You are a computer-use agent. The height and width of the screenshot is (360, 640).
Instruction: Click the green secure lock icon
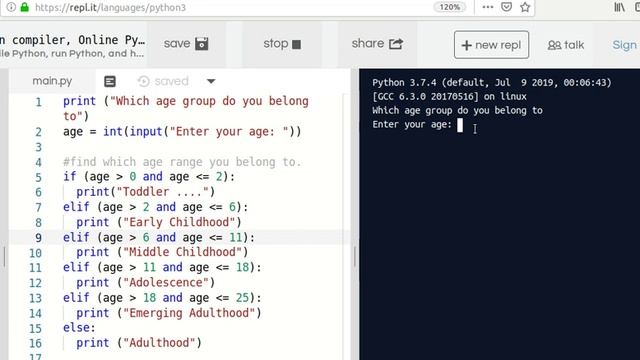pos(25,7)
